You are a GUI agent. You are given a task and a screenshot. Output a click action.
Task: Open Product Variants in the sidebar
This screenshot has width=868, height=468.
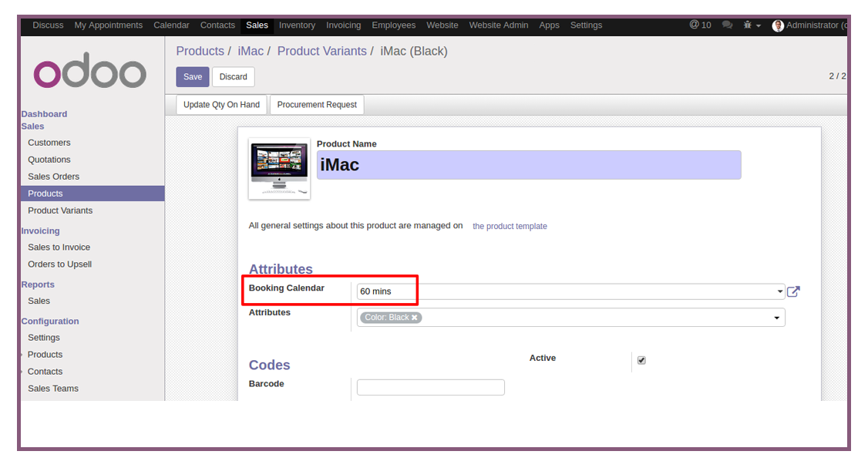point(60,210)
